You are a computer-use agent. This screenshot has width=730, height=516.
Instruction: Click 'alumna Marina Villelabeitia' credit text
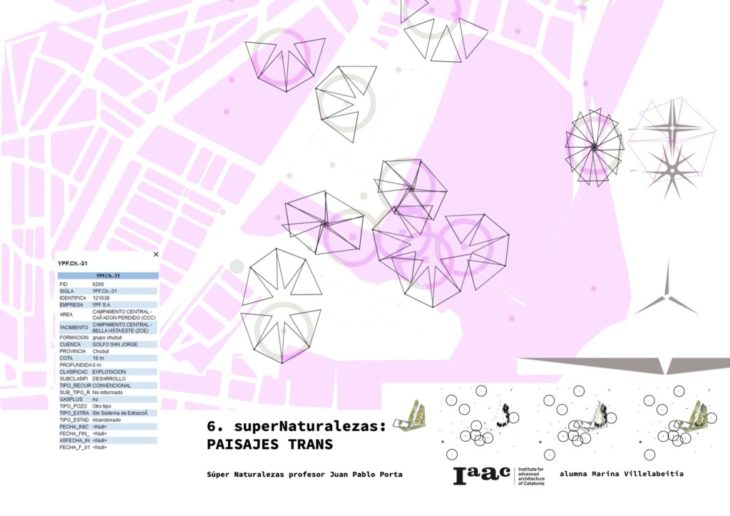click(620, 473)
